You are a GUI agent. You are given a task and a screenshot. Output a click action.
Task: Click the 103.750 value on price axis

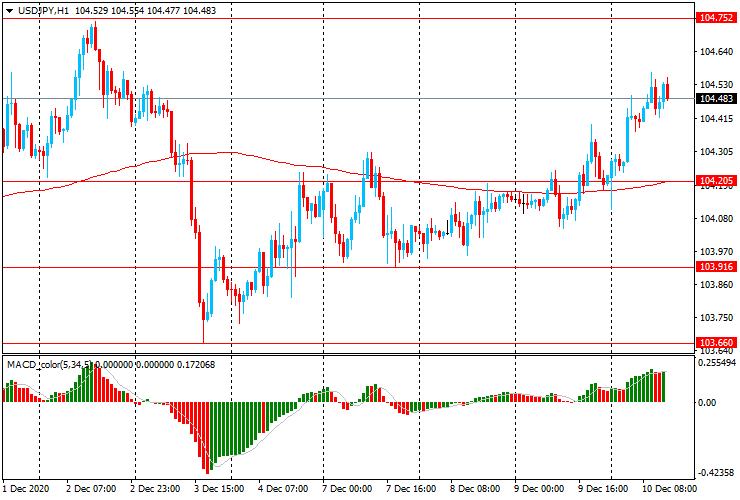point(717,318)
